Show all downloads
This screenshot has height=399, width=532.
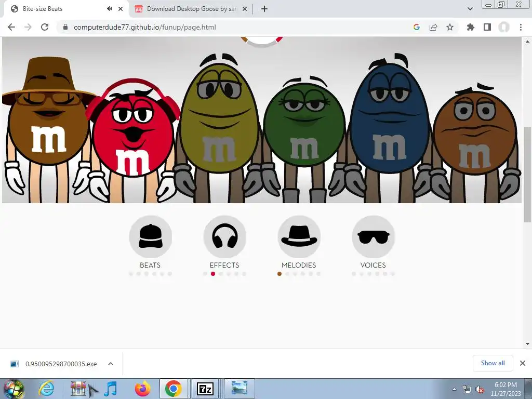coord(493,363)
